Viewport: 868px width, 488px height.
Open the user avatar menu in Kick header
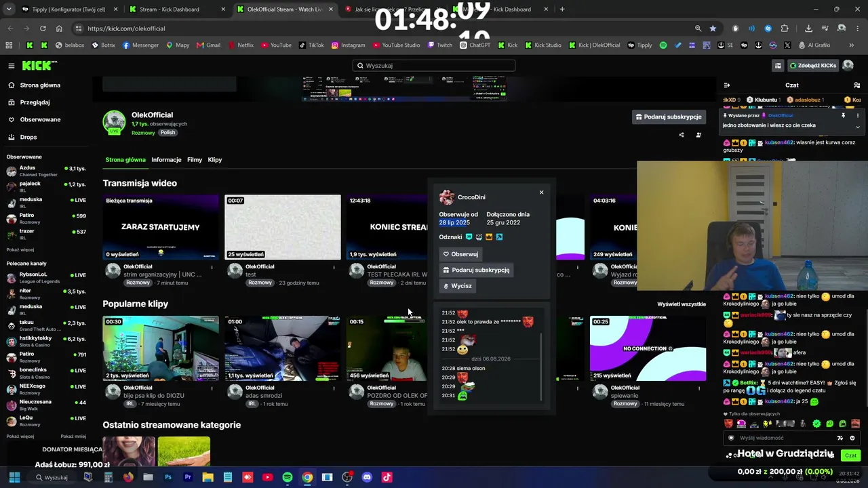click(x=848, y=66)
